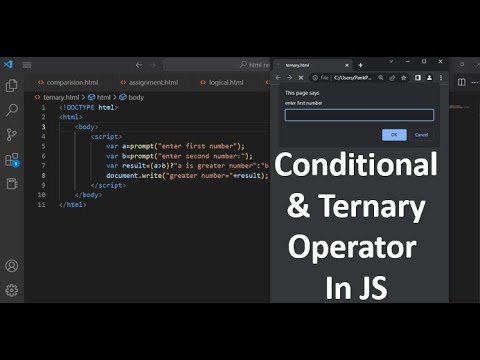Click the prompt dialog text input field
480x360 pixels.
click(x=359, y=115)
